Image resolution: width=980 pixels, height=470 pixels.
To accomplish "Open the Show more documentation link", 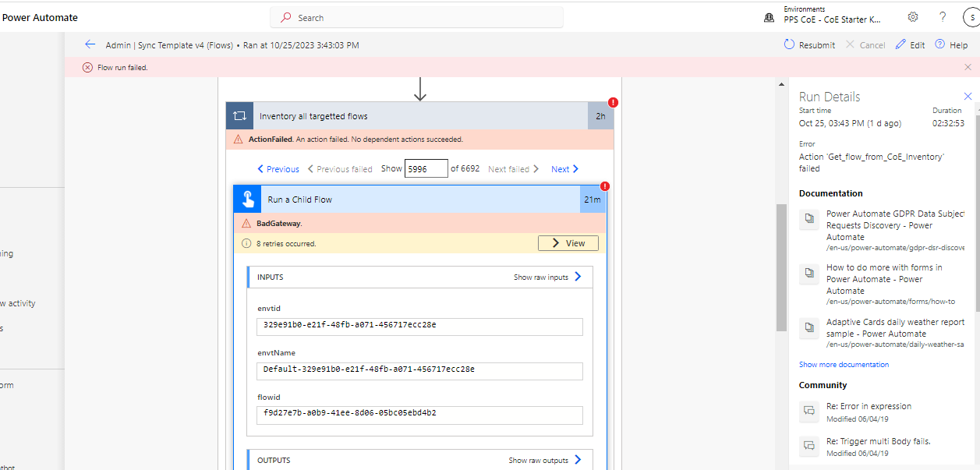I will pos(844,364).
